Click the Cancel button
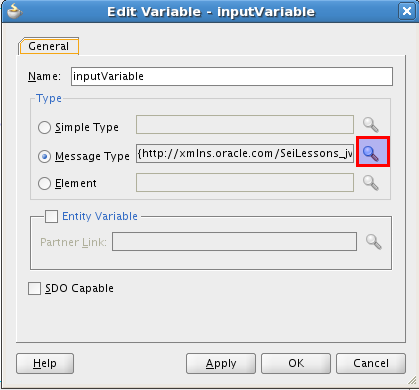Screen dimensions: 419x390 click(x=371, y=363)
